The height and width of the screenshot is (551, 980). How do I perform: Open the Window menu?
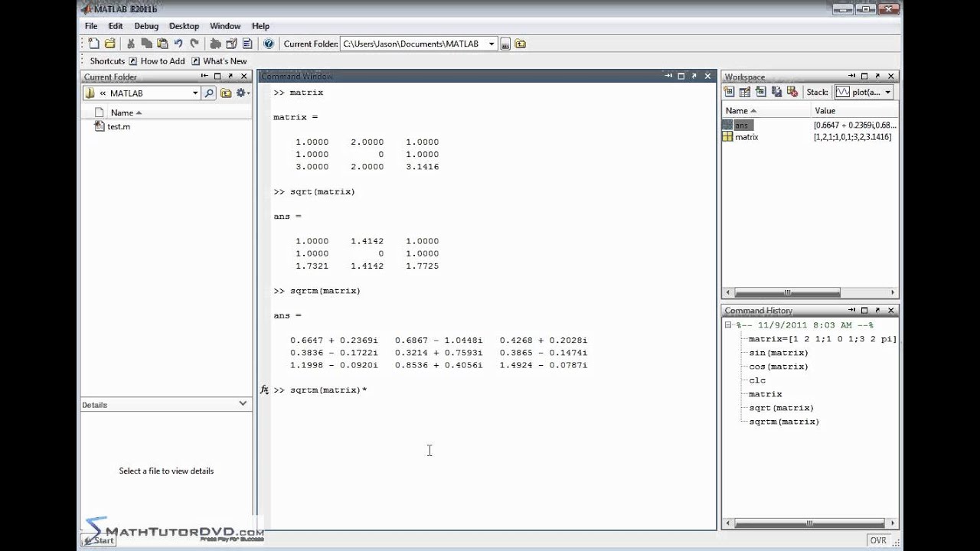225,26
